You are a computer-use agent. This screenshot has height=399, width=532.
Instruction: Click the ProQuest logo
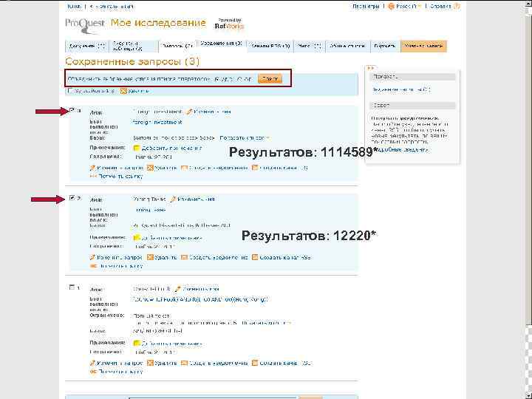click(85, 25)
